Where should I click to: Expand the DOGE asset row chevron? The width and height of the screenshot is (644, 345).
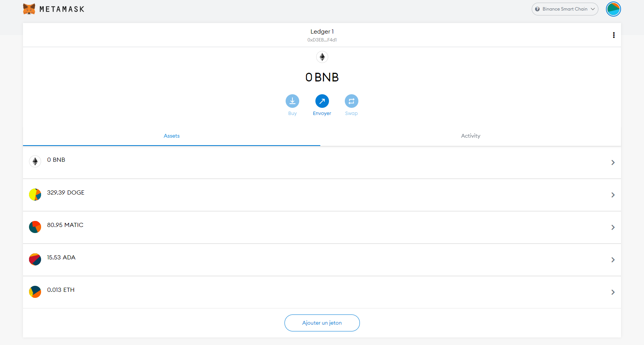[x=613, y=195]
